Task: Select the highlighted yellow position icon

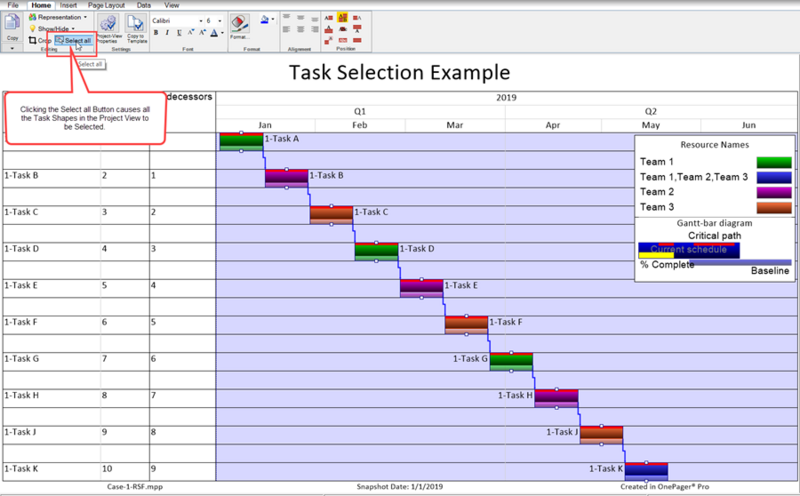Action: (x=342, y=18)
